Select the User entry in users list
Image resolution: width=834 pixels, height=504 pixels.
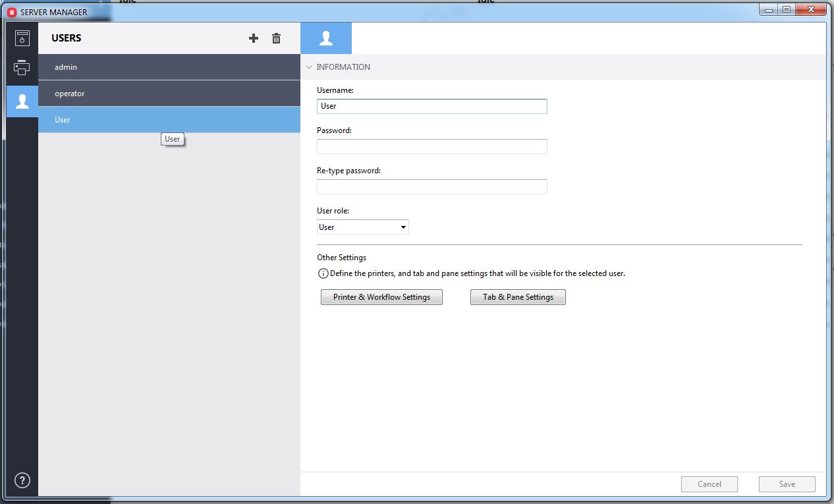[x=169, y=120]
